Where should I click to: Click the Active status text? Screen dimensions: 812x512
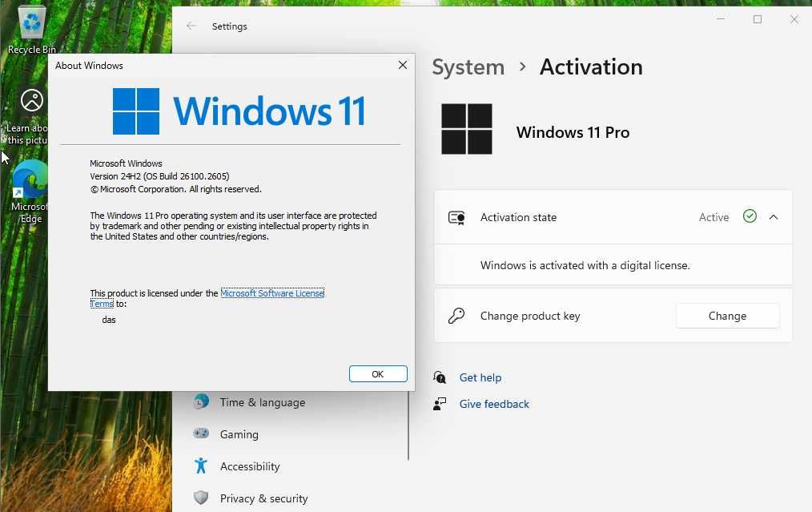click(714, 217)
